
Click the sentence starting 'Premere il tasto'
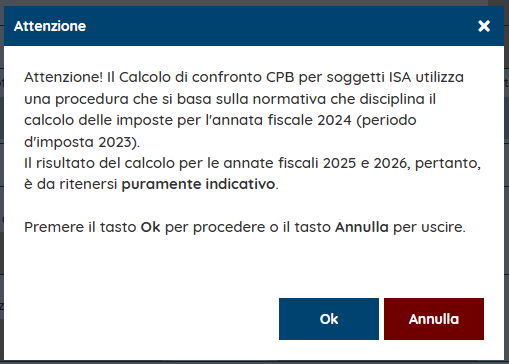click(x=245, y=227)
